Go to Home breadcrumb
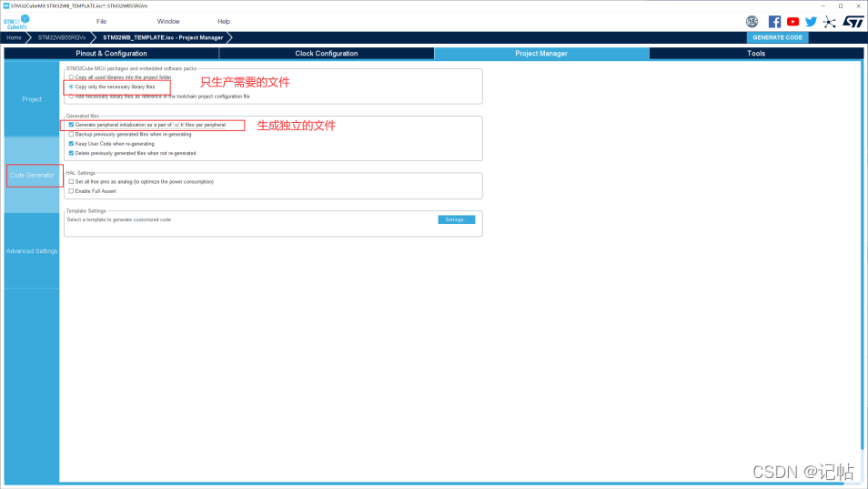868x489 pixels. coord(14,37)
